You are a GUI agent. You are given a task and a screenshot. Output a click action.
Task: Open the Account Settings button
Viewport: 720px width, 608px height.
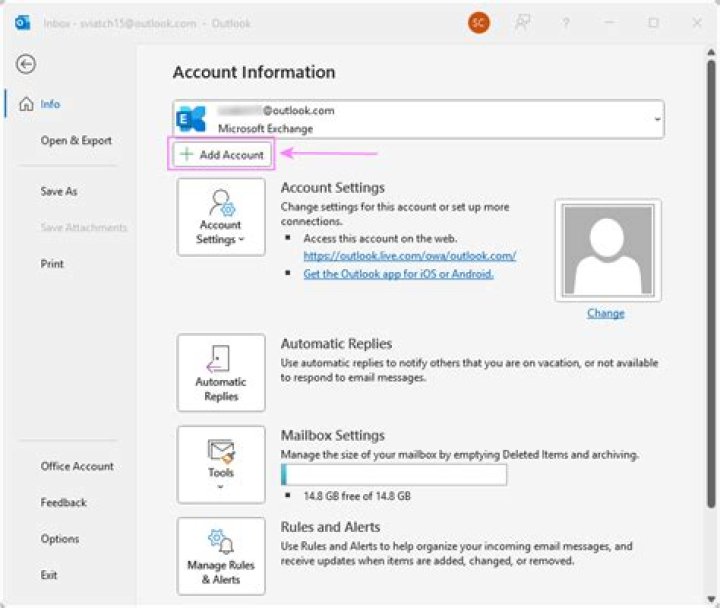221,217
